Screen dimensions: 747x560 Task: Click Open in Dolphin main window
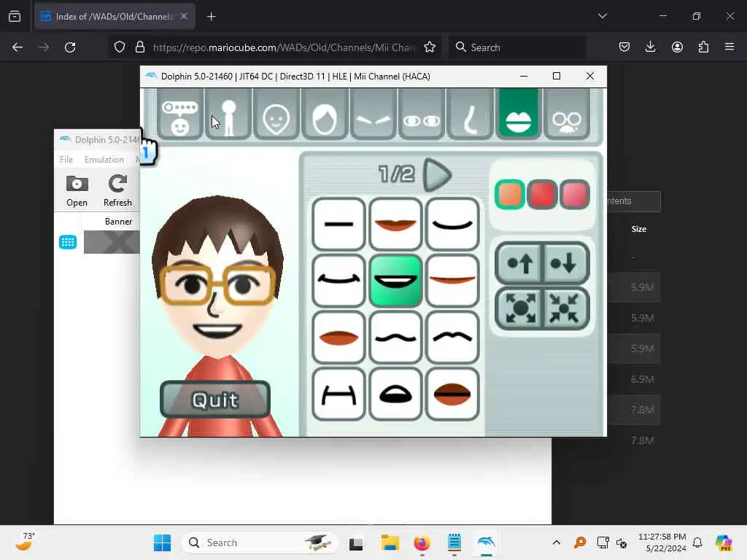pyautogui.click(x=77, y=191)
